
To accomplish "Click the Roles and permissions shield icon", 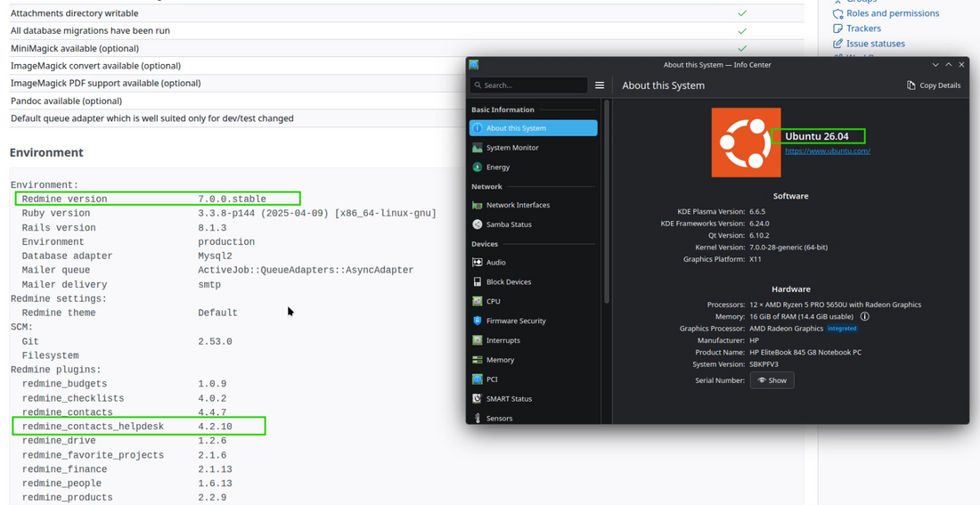I will pyautogui.click(x=838, y=13).
